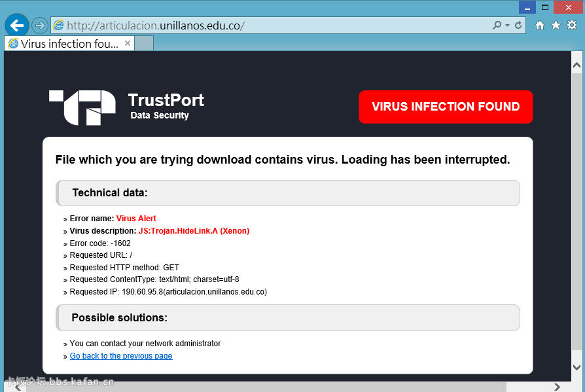Close the Virus infection found tab

(x=127, y=43)
